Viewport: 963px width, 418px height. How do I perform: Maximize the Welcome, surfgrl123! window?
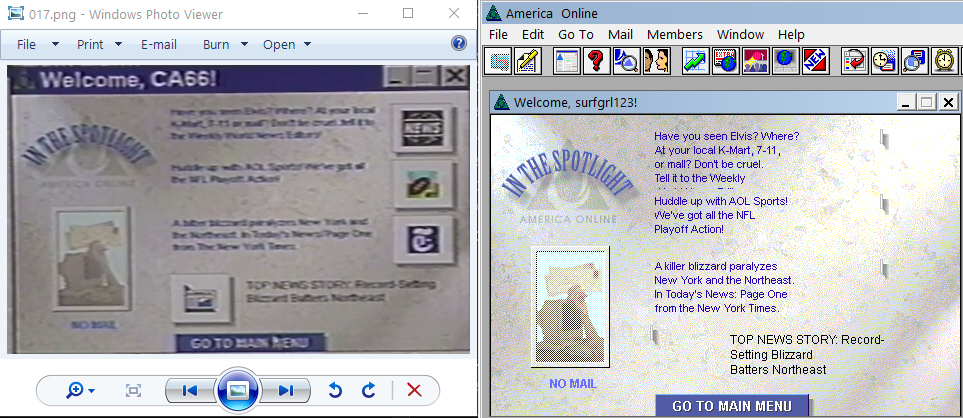(x=927, y=103)
